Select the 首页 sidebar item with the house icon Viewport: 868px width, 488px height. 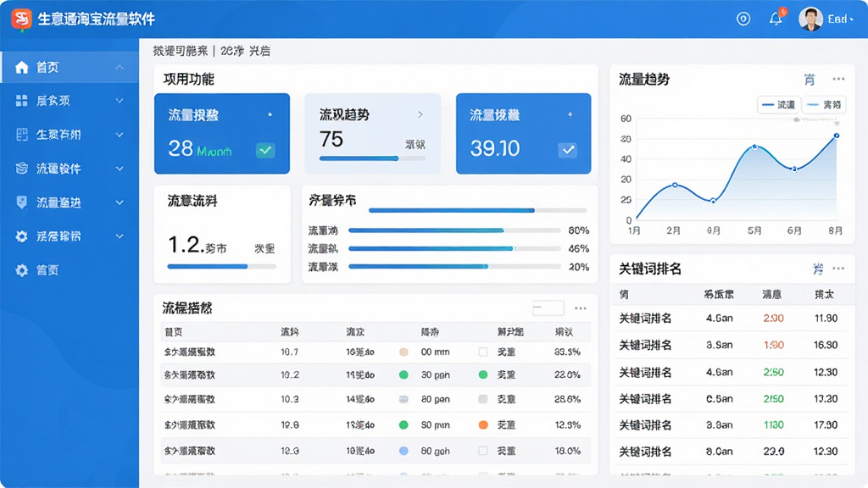(70, 67)
